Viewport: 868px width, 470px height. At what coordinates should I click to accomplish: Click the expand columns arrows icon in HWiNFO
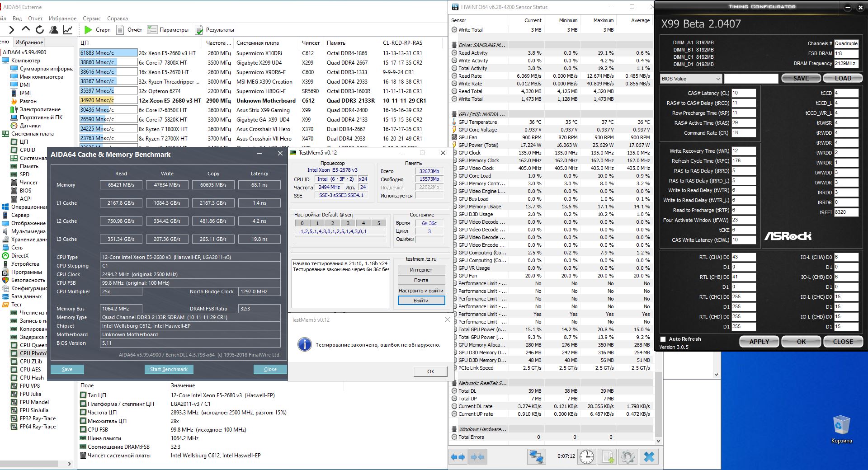pos(458,457)
